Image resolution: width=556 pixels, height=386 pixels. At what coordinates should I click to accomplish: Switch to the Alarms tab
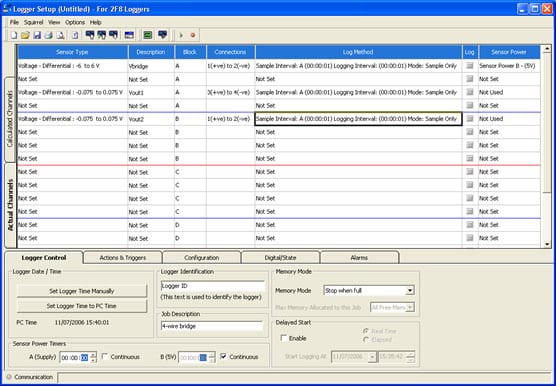click(359, 258)
